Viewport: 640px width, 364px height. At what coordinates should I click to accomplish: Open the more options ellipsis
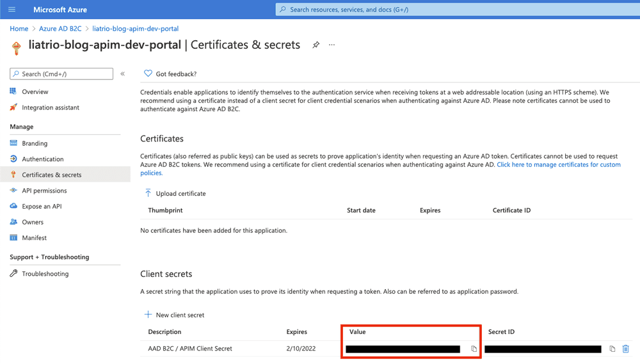coord(332,45)
